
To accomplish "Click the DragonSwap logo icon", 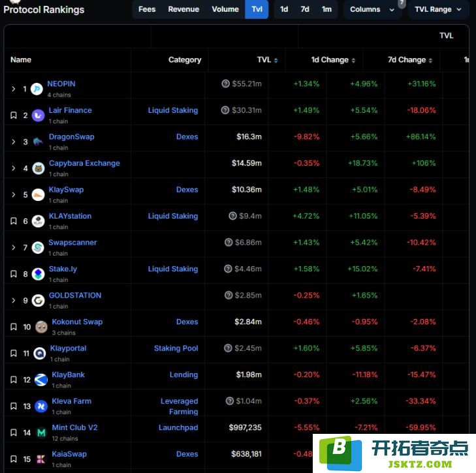I will pyautogui.click(x=39, y=142).
